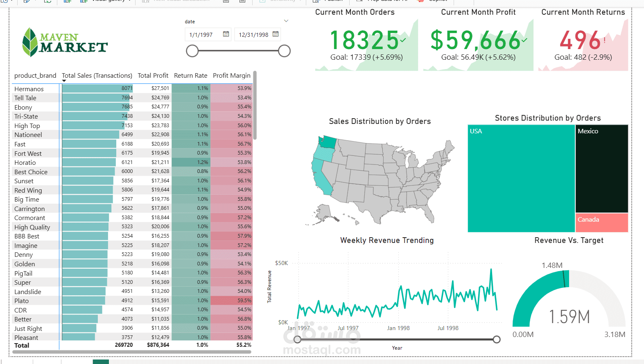Click the table's vertical scrollbar thumb
Screen dimensions: 644x364
tap(255, 105)
